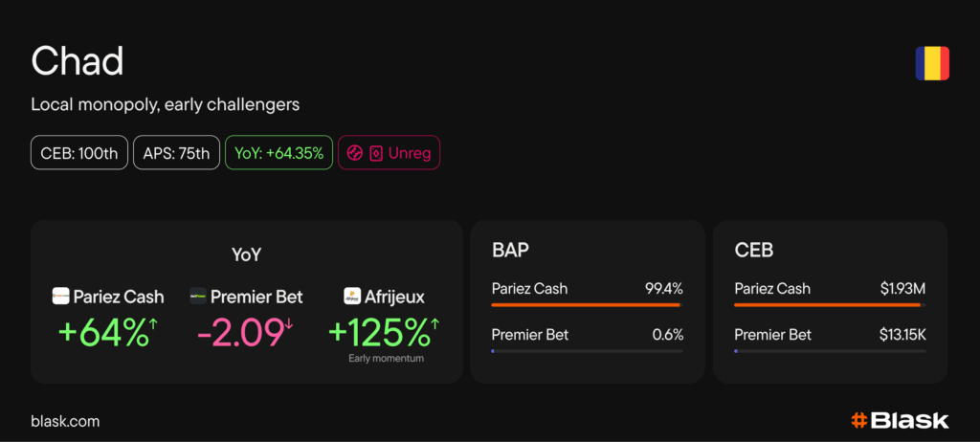Click the Chad flag icon
This screenshot has height=442, width=980.
pyautogui.click(x=931, y=63)
